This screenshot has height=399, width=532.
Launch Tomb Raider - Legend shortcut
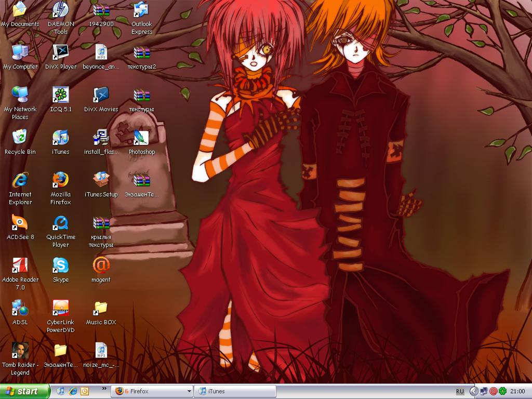pos(20,360)
